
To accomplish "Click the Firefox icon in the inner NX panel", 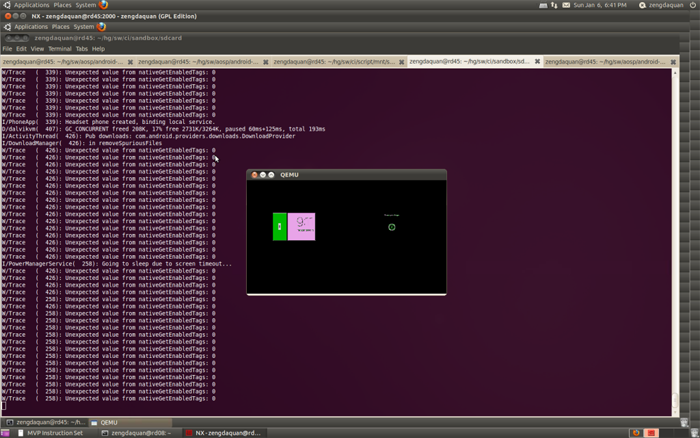I will click(x=103, y=27).
